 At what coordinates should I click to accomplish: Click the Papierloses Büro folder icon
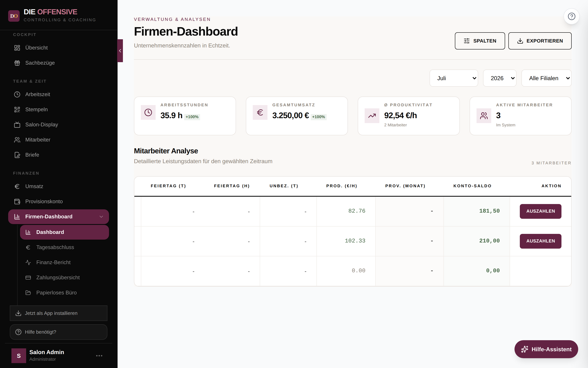pos(28,293)
